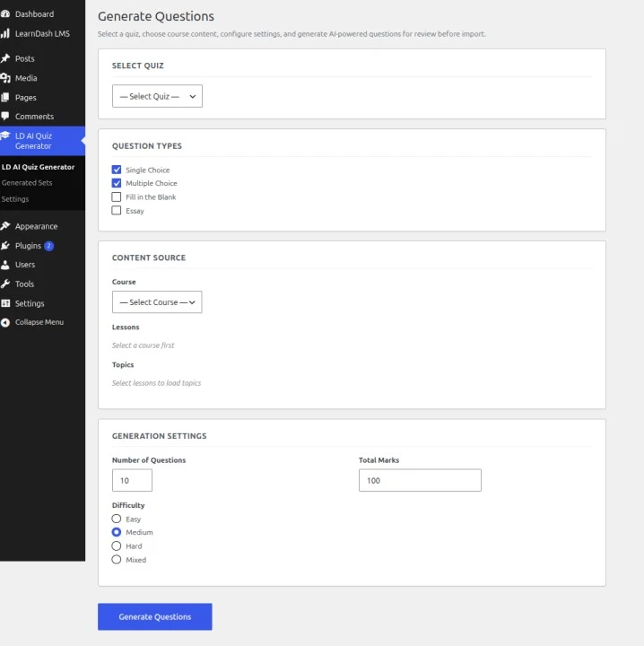Viewport: 644px width, 646px height.
Task: Click the Collapse Menu arrow icon
Action: click(x=5, y=322)
